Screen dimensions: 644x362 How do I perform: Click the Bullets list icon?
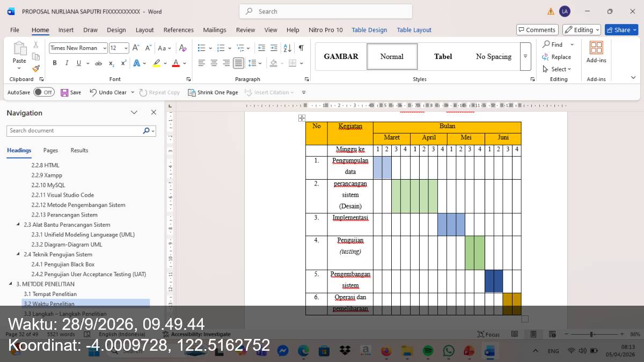(201, 48)
